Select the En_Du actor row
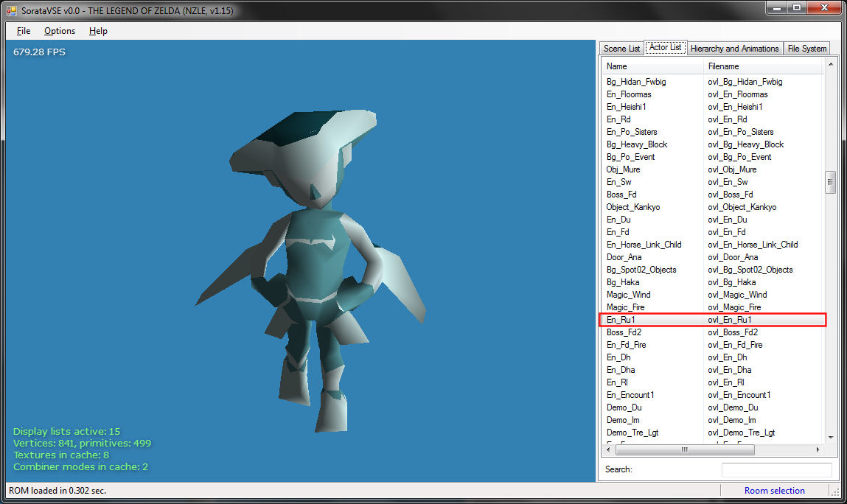Viewport: 847px width, 504px height. point(713,220)
